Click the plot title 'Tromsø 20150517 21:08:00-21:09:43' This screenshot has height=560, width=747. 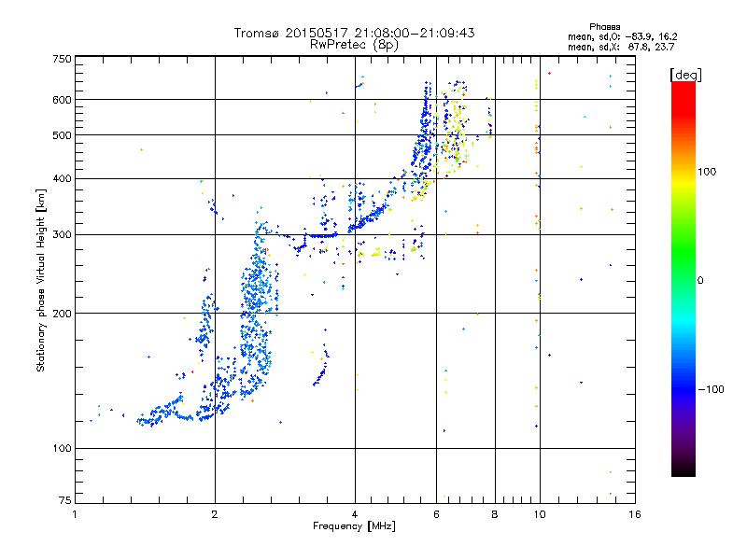pyautogui.click(x=354, y=33)
